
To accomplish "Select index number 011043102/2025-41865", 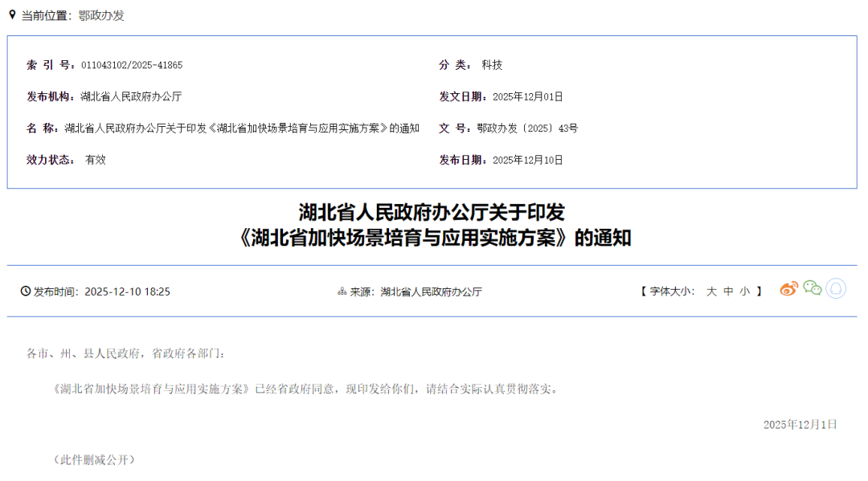I will coord(132,65).
